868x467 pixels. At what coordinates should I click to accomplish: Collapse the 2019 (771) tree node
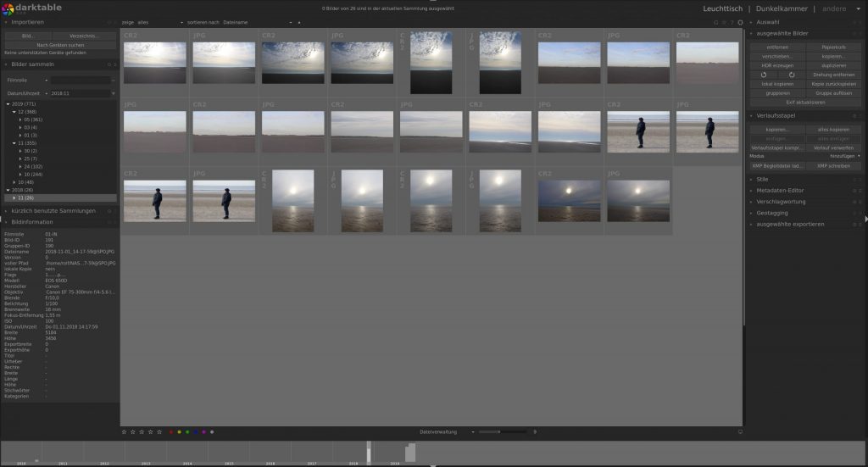[8, 104]
